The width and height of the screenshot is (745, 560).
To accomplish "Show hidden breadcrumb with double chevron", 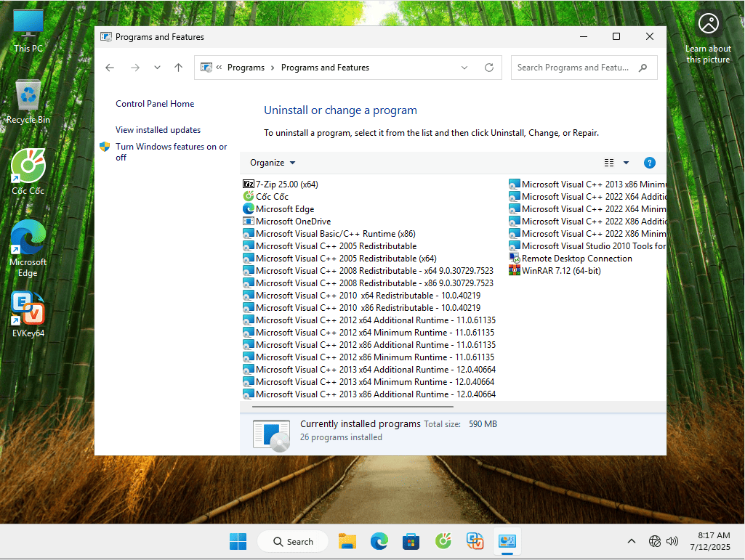I will click(x=219, y=68).
